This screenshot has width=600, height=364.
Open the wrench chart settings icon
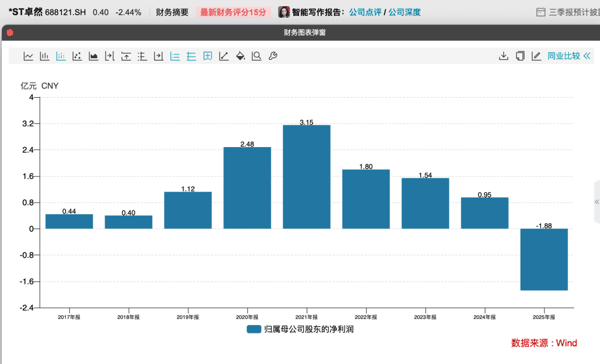tap(273, 56)
